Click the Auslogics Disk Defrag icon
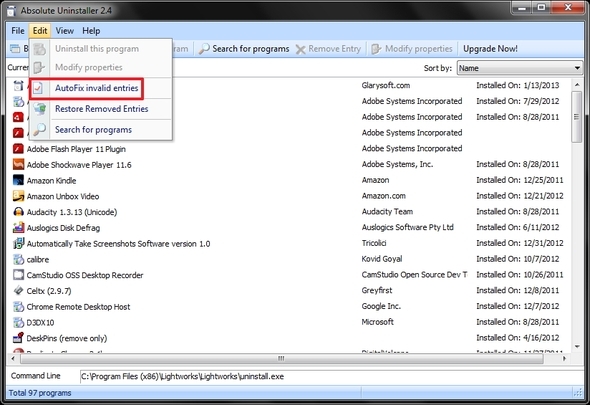Viewport: 590px width, 405px height. coord(18,228)
